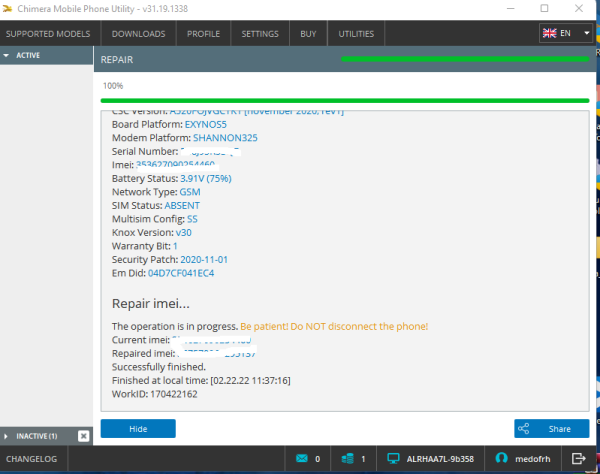
Task: Select SIM Status value ABSENT
Action: pyautogui.click(x=182, y=205)
